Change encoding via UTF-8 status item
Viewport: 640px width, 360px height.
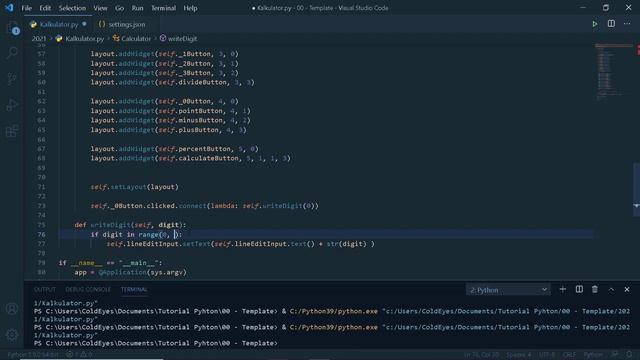coord(547,355)
